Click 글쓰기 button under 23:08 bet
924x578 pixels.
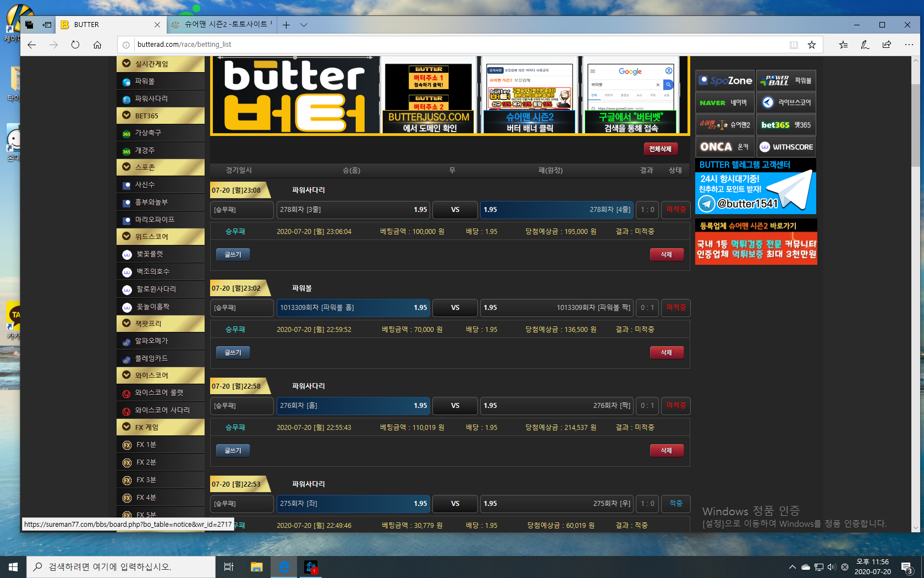click(233, 254)
